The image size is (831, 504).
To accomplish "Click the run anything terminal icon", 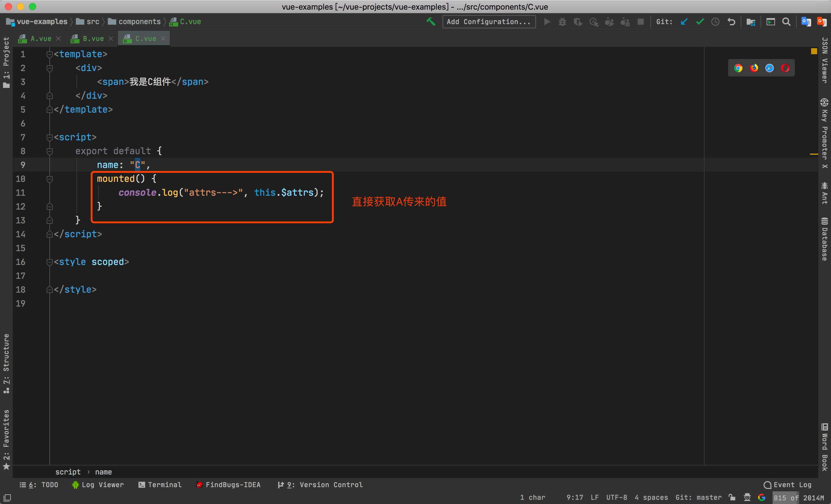I will click(x=770, y=22).
